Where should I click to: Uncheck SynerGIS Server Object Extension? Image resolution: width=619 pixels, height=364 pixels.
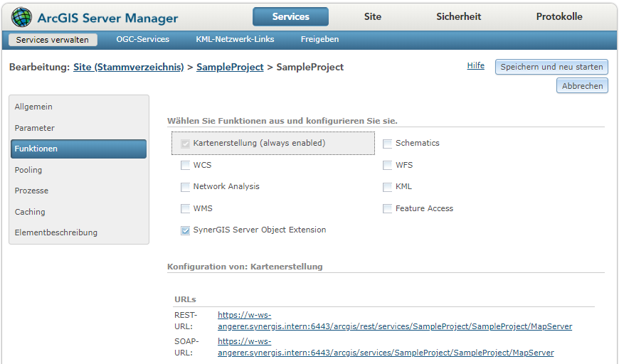coord(186,230)
